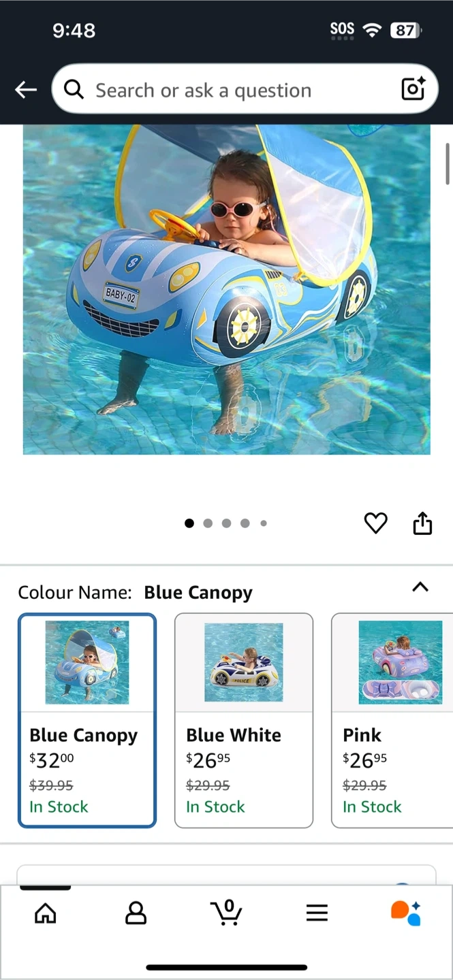
Task: Select the Blue White colour option
Action: [244, 721]
